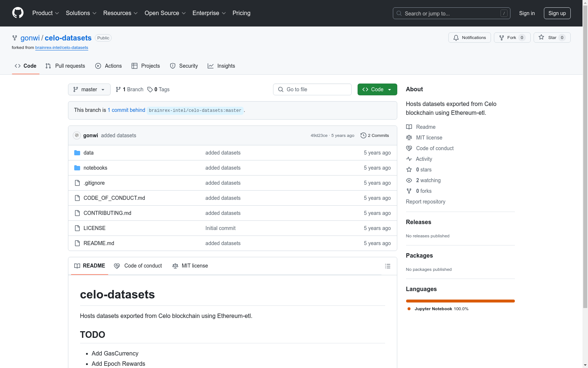Open the Enterprise dropdown

(x=209, y=13)
